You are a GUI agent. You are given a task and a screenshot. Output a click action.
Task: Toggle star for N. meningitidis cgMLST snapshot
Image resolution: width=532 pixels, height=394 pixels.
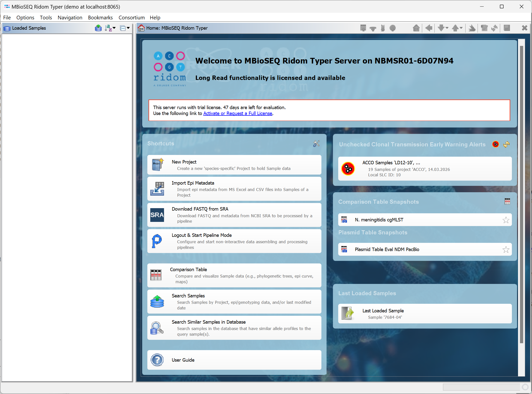click(x=506, y=220)
